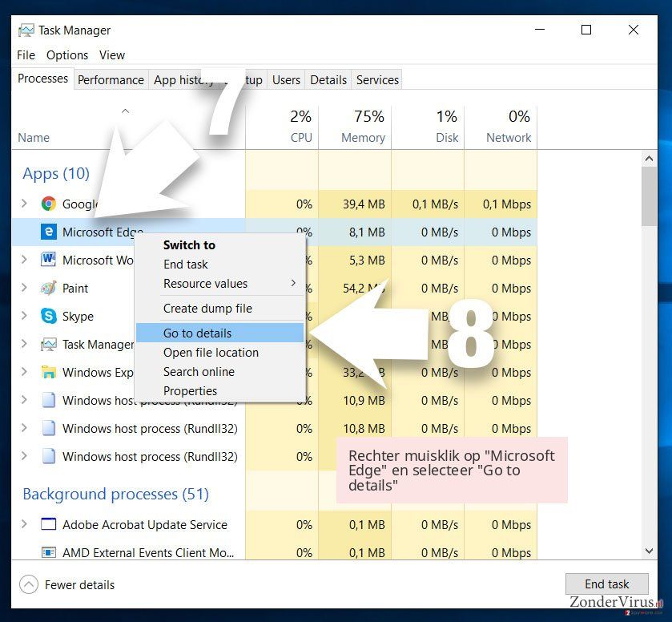Expand the Adobe Acrobat Update Service group
The image size is (672, 622).
click(x=24, y=523)
